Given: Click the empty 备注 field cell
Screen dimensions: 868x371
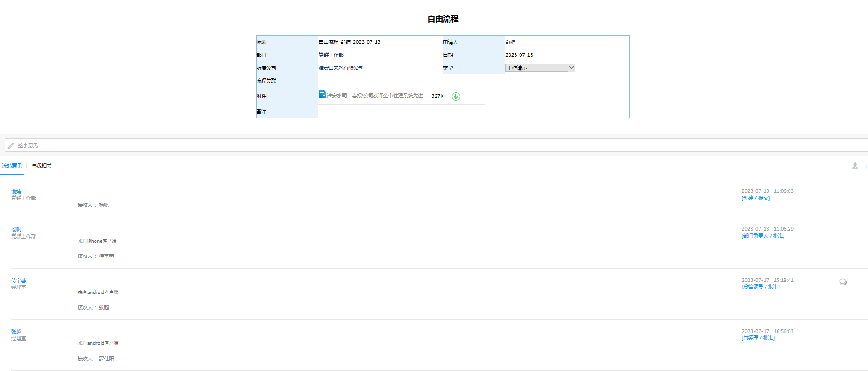Looking at the screenshot, I should pos(473,112).
